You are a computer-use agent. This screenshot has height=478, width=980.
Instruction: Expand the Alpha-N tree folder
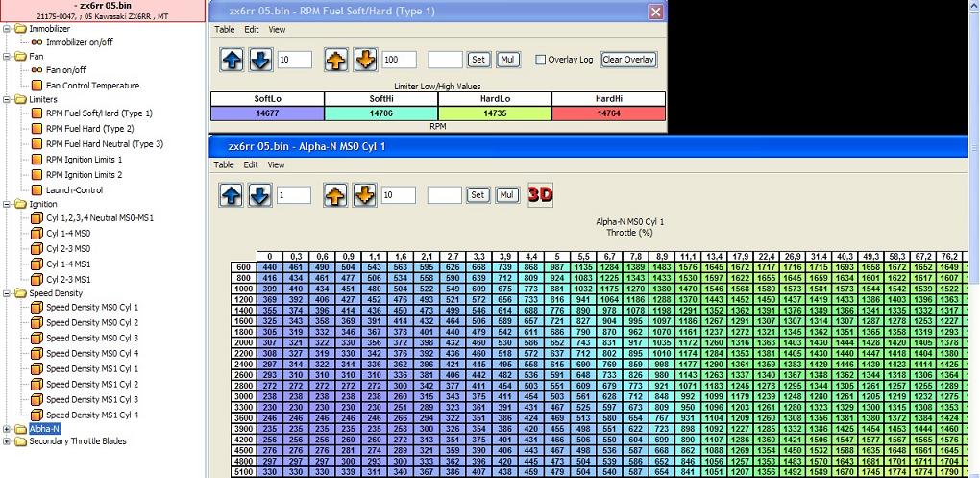coord(8,428)
